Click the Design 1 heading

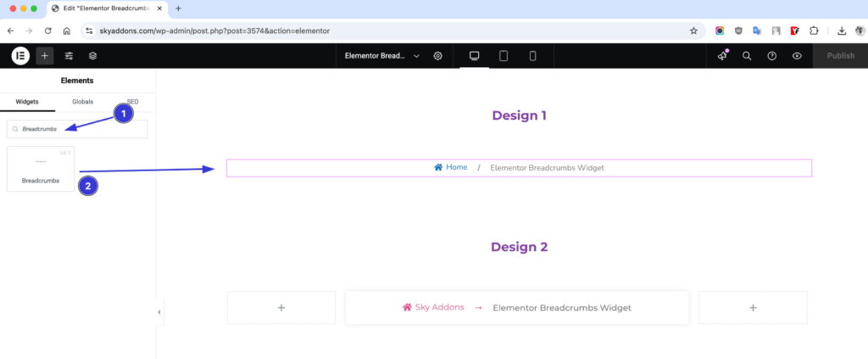520,115
